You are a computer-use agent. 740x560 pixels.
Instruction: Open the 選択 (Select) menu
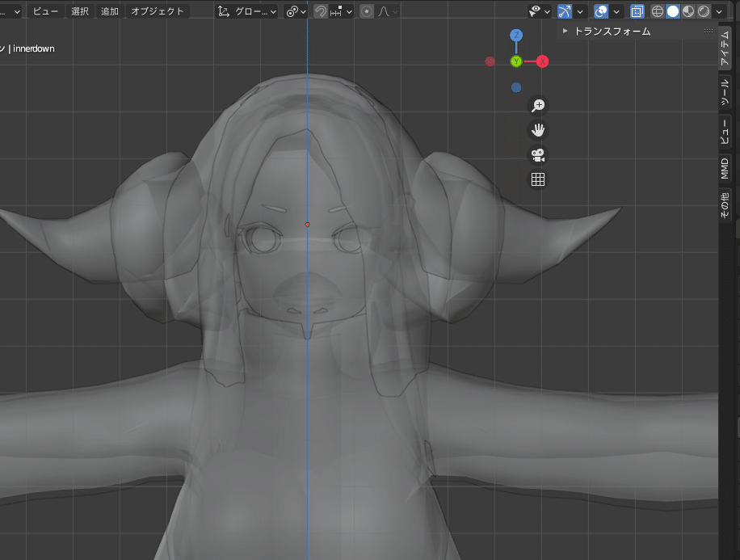(x=80, y=11)
